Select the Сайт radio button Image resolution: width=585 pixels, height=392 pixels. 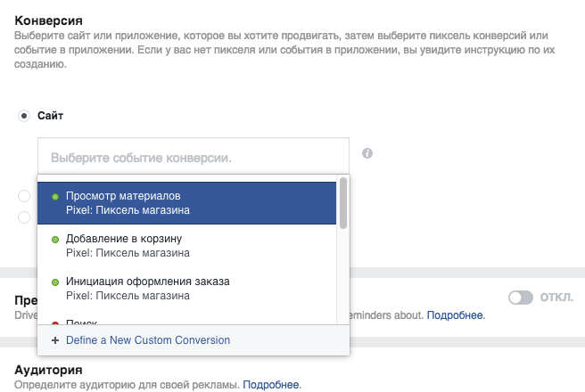tap(24, 116)
